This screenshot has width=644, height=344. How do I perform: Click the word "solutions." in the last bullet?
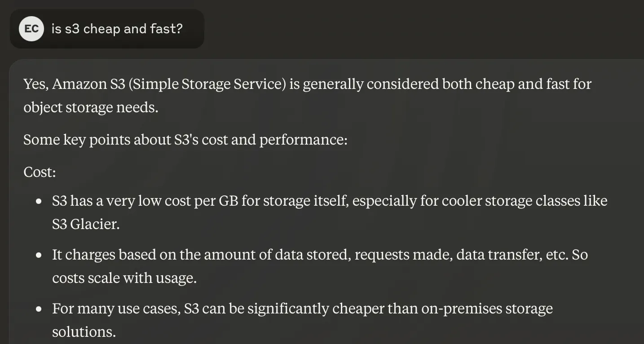point(84,332)
